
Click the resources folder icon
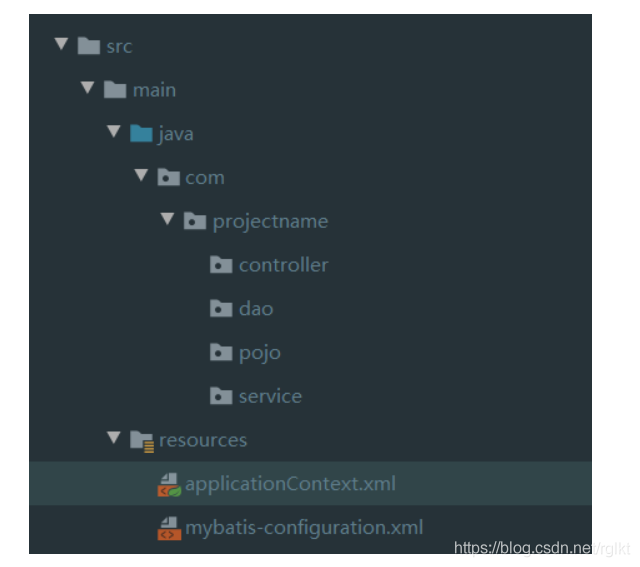click(x=143, y=440)
